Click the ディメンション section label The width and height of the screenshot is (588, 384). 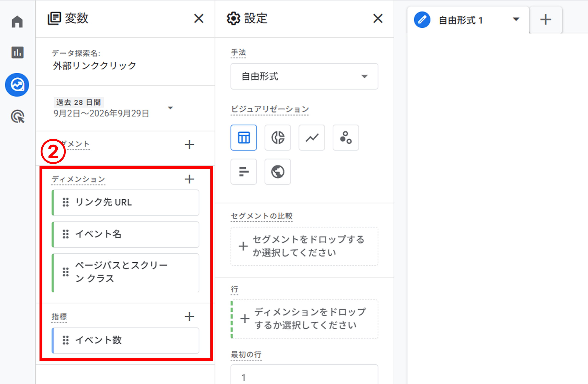pos(78,179)
